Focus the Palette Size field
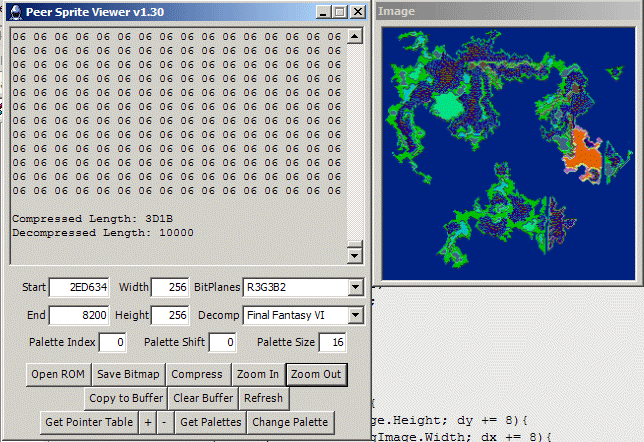 (333, 343)
